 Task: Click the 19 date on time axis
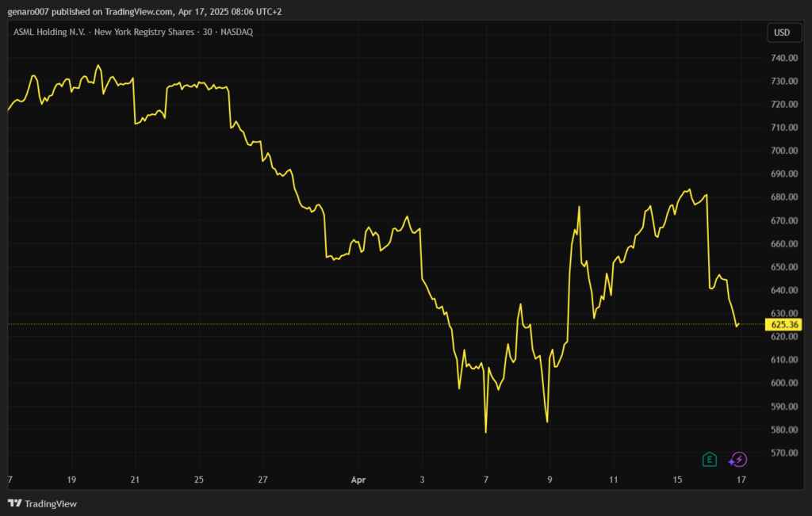(x=71, y=480)
